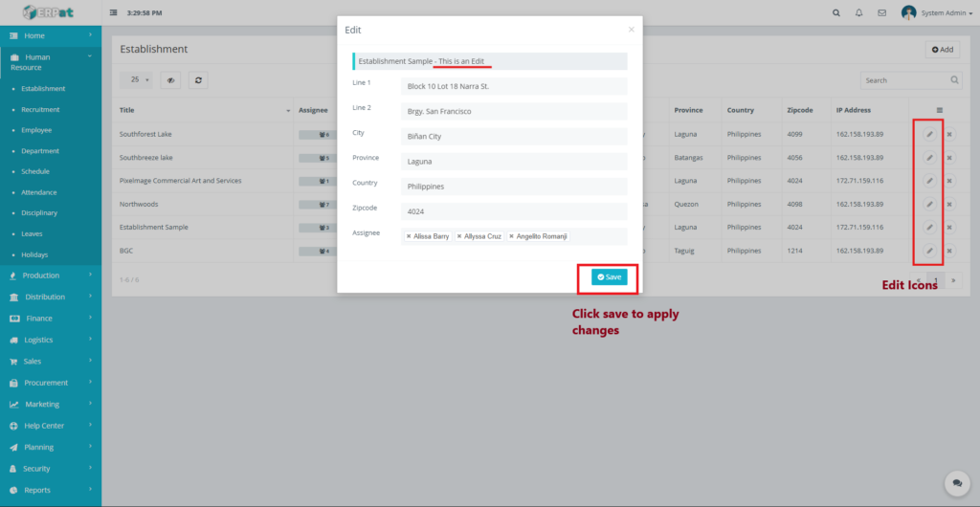Remove Allyssa Cruz from assignees
The width and height of the screenshot is (980, 507).
[x=459, y=236]
